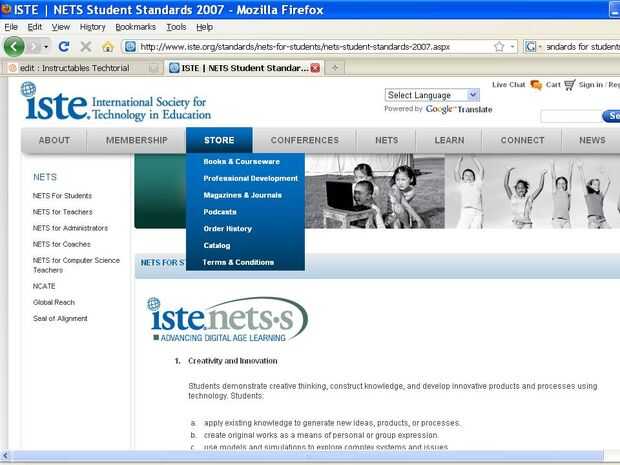
Task: Open the address bar history dropdown
Action: [512, 47]
